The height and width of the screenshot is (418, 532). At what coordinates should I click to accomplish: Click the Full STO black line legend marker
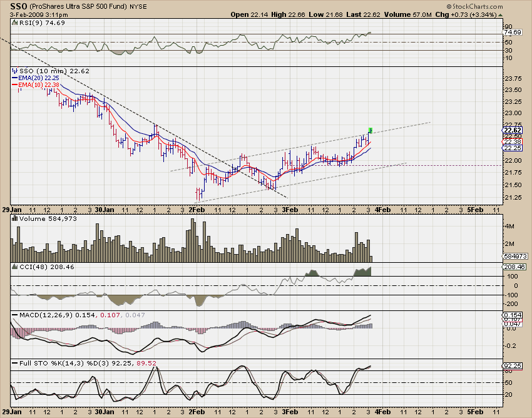tap(14, 363)
